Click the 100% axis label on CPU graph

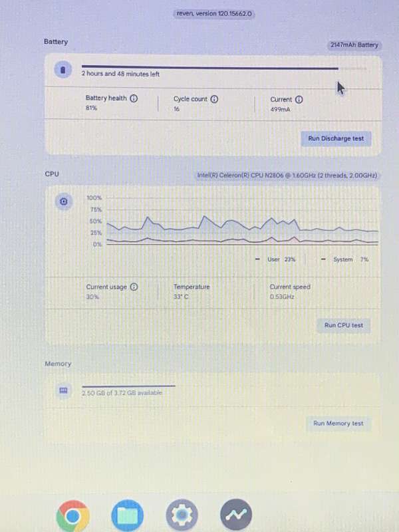click(94, 198)
